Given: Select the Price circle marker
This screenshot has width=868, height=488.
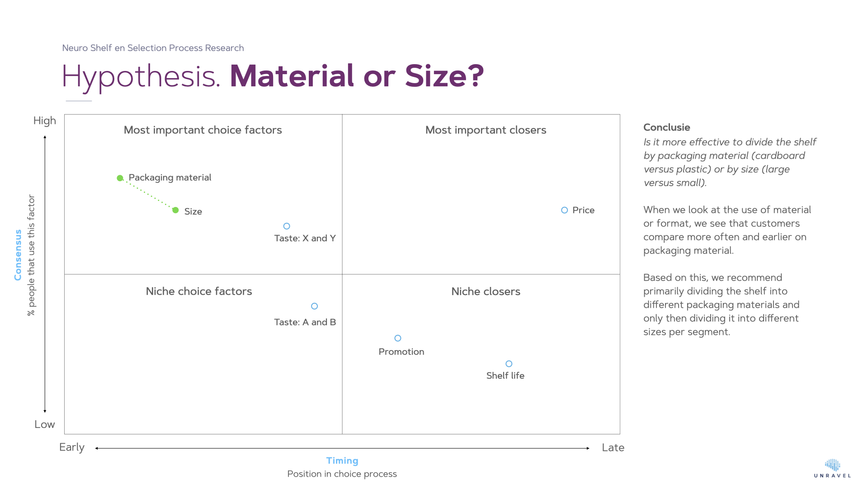Looking at the screenshot, I should point(564,210).
